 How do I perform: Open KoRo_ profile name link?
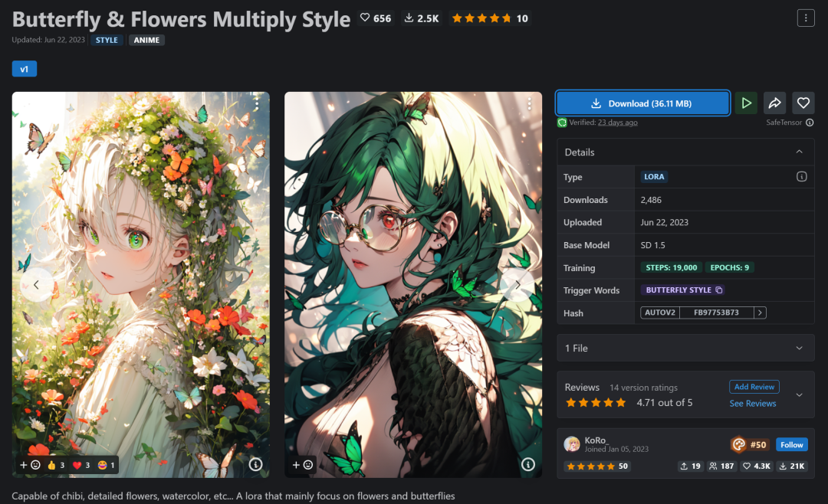tap(596, 440)
